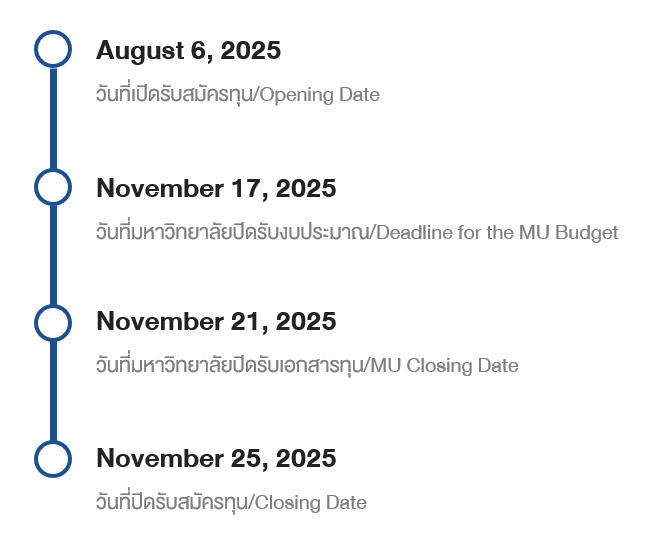Click the November 21, 2025 timeline circle
This screenshot has height=541, width=661.
point(53,322)
